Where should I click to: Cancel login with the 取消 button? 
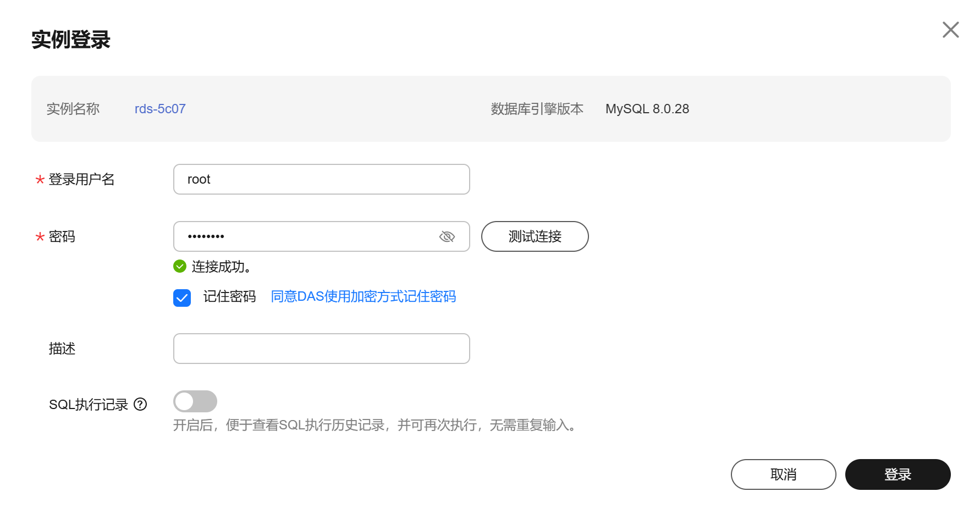tap(783, 474)
